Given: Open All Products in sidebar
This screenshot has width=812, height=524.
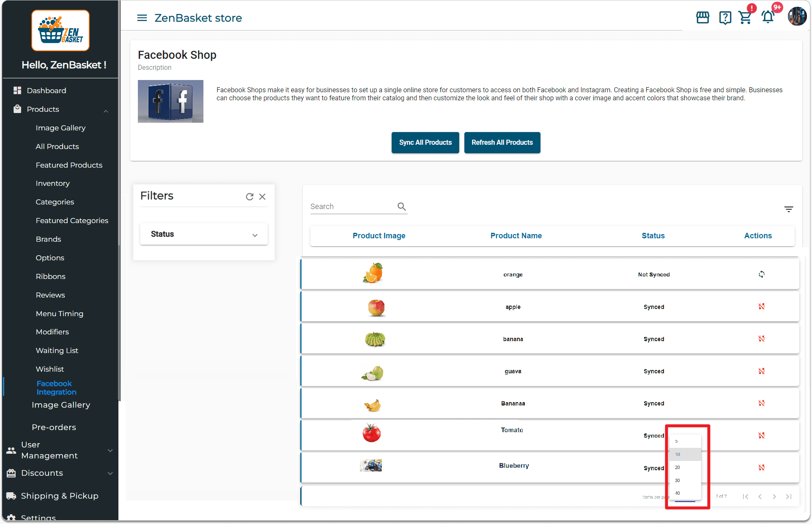Looking at the screenshot, I should 57,146.
